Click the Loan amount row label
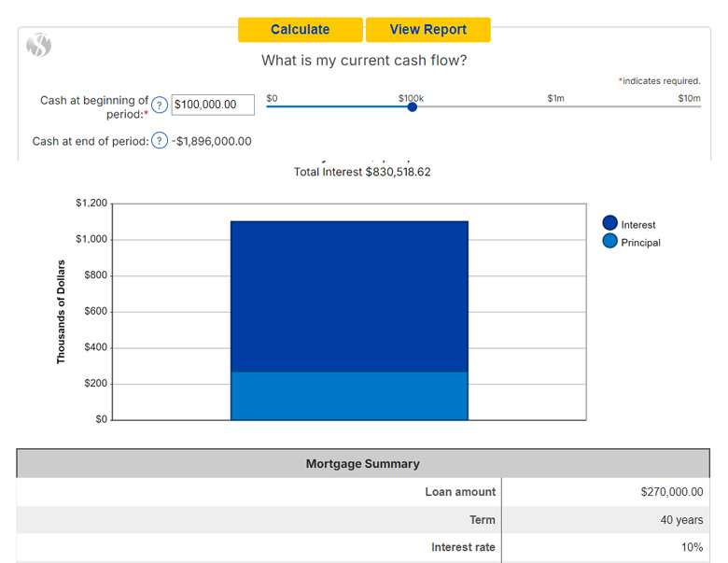The height and width of the screenshot is (563, 728). [x=460, y=492]
